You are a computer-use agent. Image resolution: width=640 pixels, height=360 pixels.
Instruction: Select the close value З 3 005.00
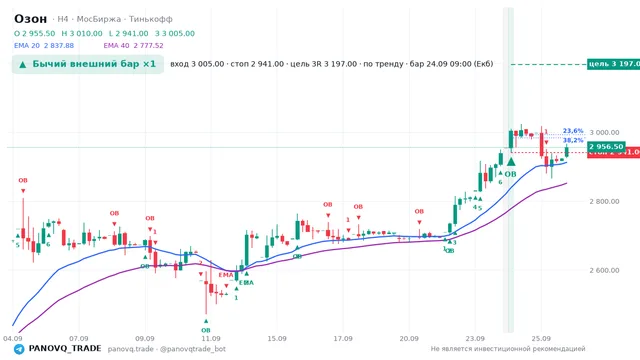[x=175, y=33]
